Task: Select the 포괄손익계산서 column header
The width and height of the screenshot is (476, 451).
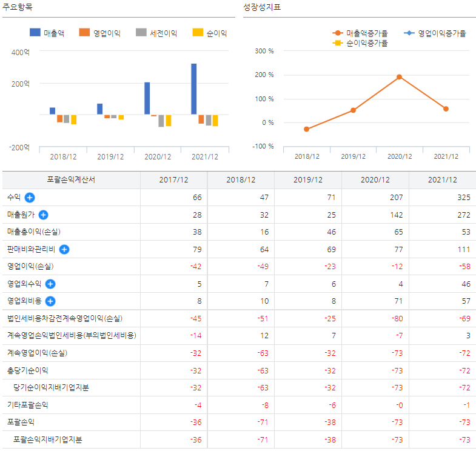Action: 72,180
